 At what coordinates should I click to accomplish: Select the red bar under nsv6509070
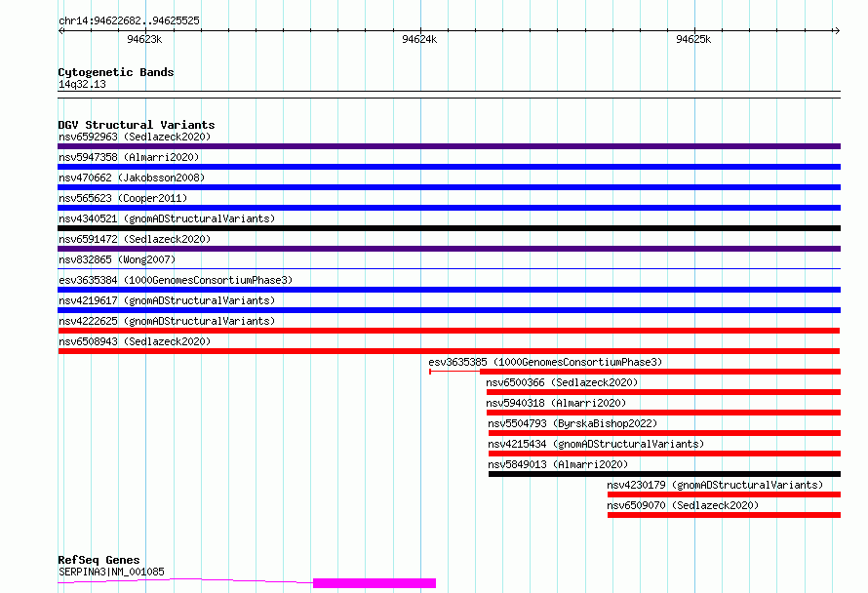[724, 515]
